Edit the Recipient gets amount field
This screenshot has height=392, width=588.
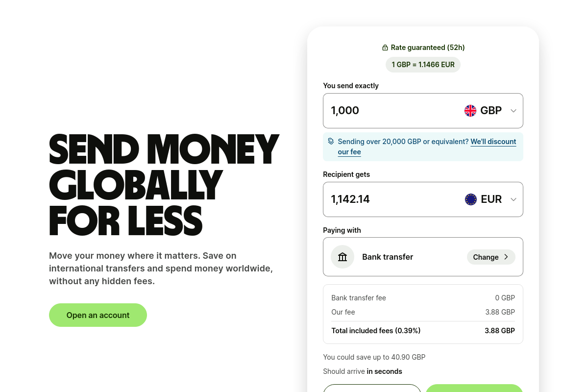coord(387,199)
